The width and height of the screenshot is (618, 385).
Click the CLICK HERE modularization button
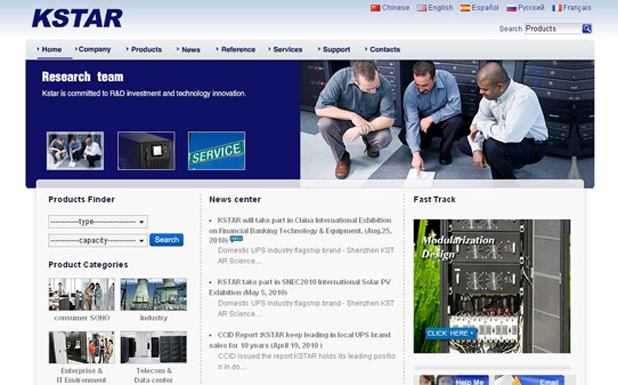[x=451, y=333]
